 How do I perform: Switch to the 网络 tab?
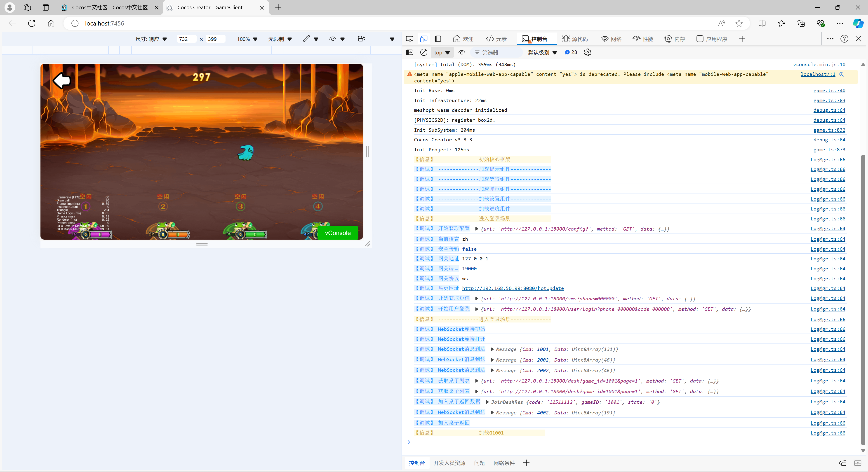click(611, 39)
